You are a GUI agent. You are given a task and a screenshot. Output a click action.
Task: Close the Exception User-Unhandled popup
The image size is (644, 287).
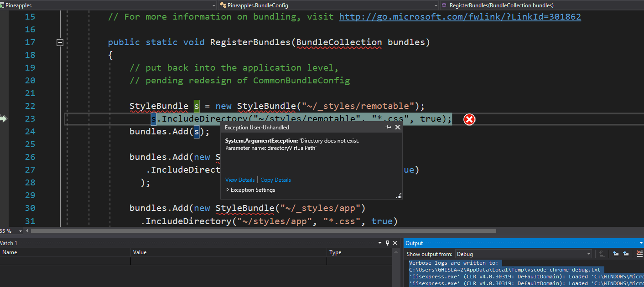point(397,127)
